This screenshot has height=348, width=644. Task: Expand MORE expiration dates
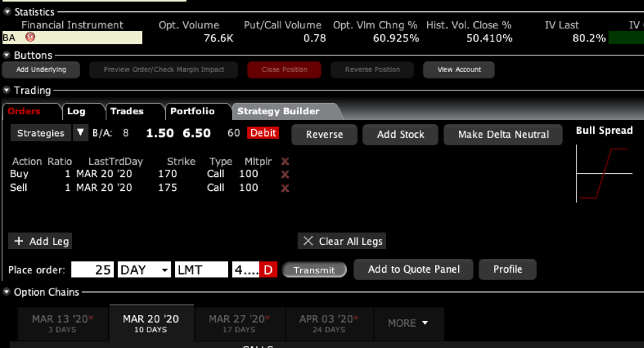click(407, 323)
